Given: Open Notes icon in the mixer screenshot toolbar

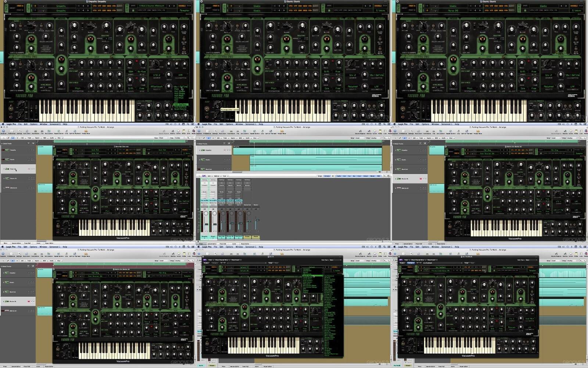Looking at the screenshot, I should pyautogui.click(x=380, y=132).
